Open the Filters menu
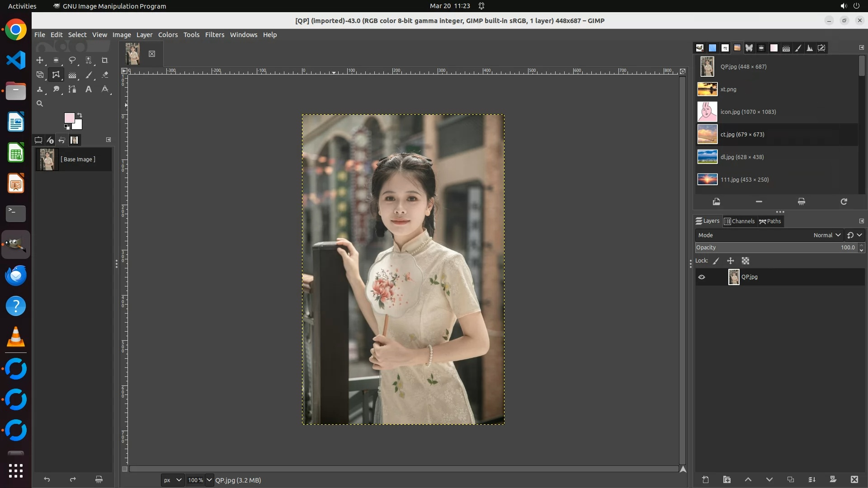Screen dimensions: 868x488 click(x=214, y=35)
